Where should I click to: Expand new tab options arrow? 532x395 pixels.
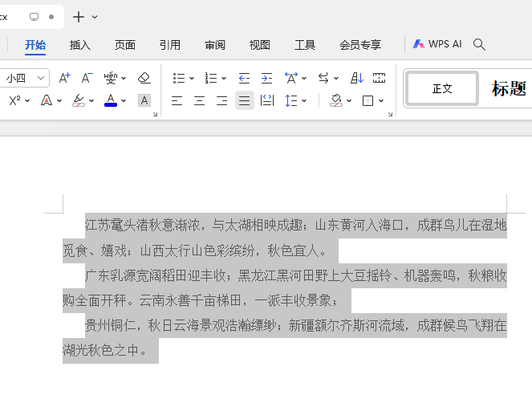coord(95,17)
